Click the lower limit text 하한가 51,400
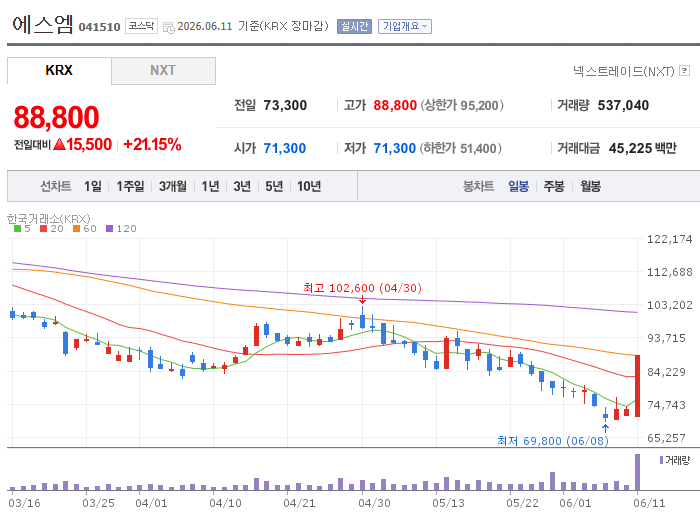This screenshot has height=520, width=700. coord(460,148)
